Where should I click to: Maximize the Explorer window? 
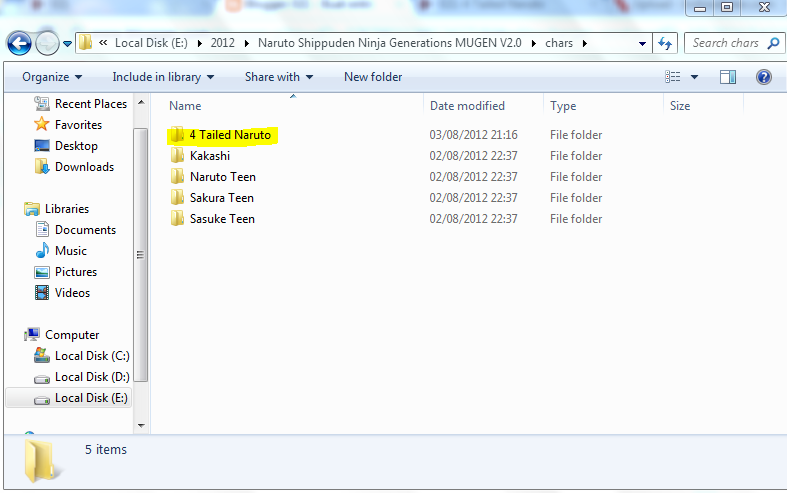point(727,8)
